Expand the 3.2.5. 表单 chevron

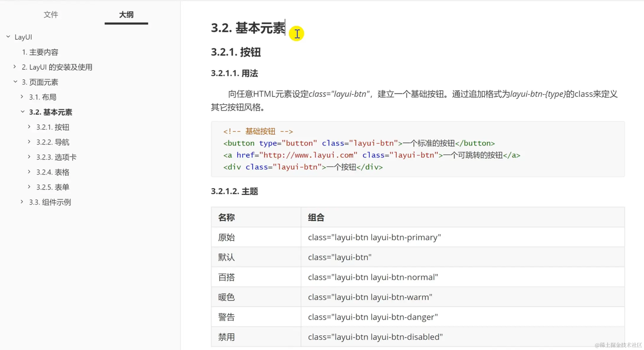tap(29, 187)
